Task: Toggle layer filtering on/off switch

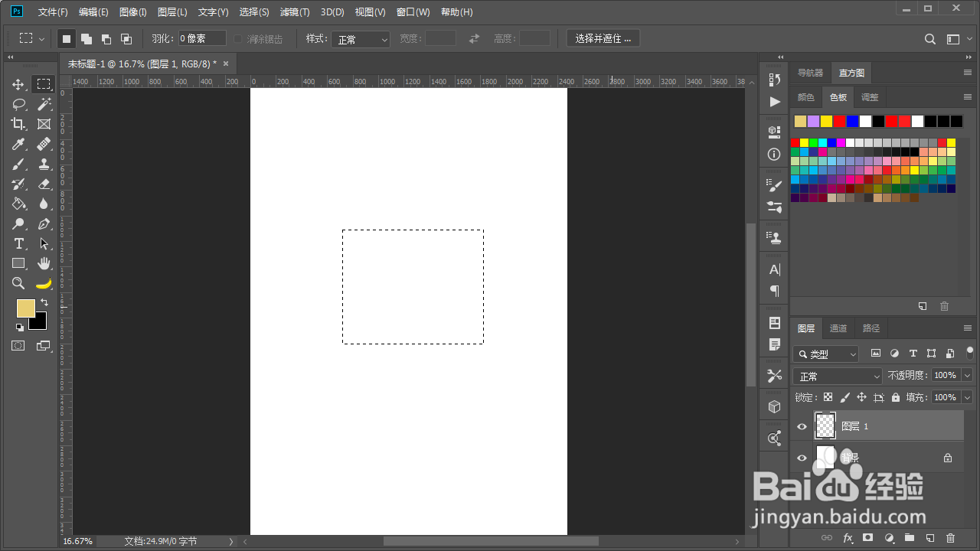Action: click(x=969, y=353)
